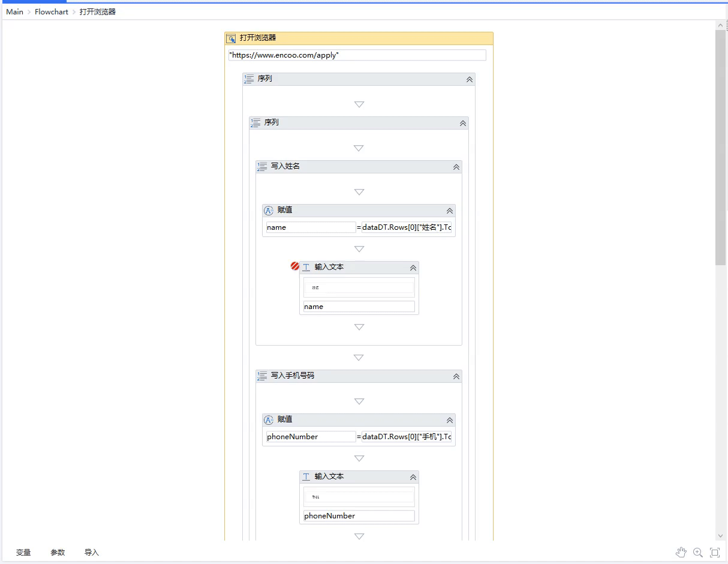Navigate to Main via breadcrumb
The width and height of the screenshot is (728, 564).
14,11
